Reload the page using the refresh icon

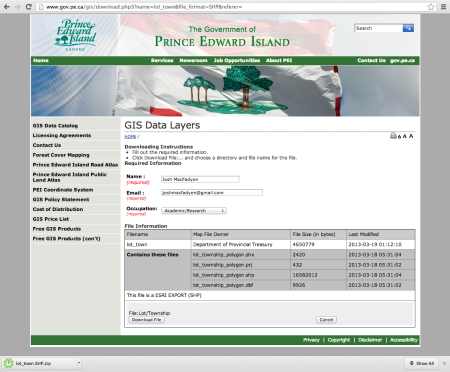(29, 7)
